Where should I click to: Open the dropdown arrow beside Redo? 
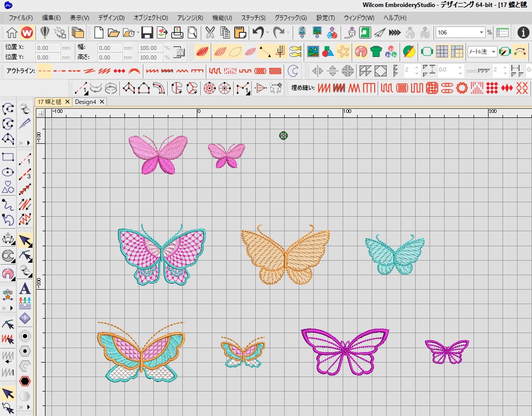pyautogui.click(x=288, y=32)
